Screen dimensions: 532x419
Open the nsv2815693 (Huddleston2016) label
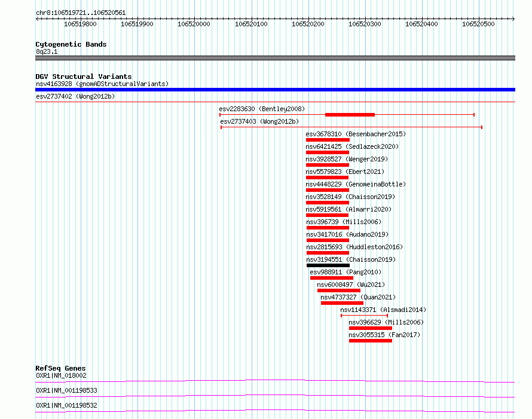click(354, 247)
